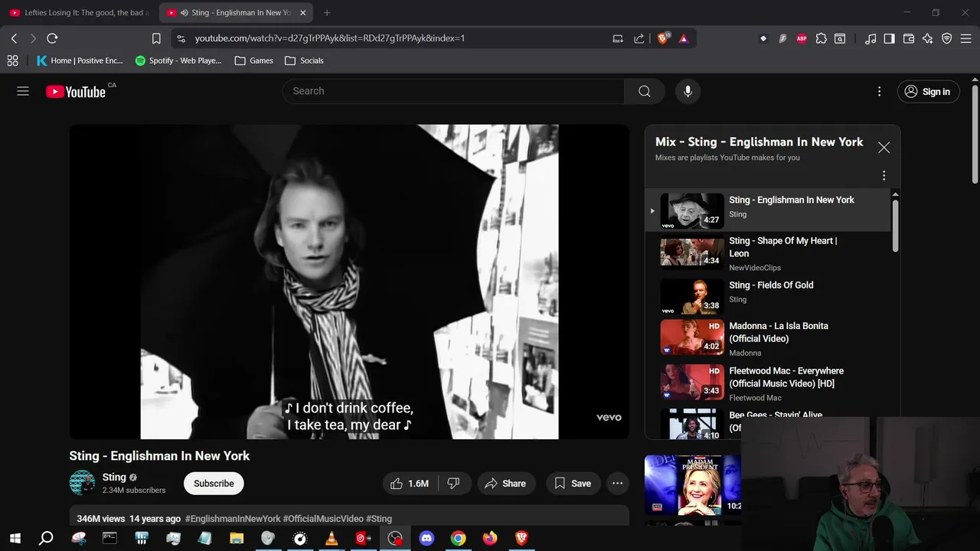This screenshot has width=980, height=551.
Task: Open Brave playlist music note icon
Action: coord(870,38)
